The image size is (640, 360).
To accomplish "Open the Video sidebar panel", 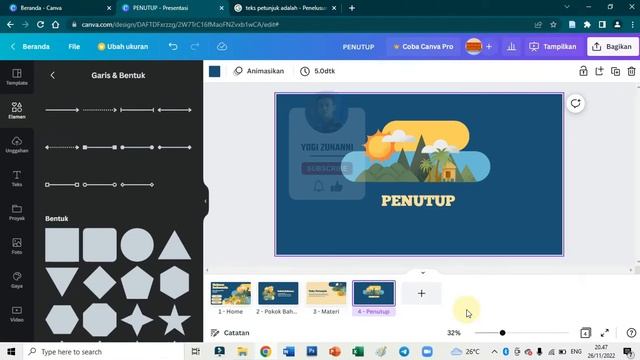I will tap(17, 314).
